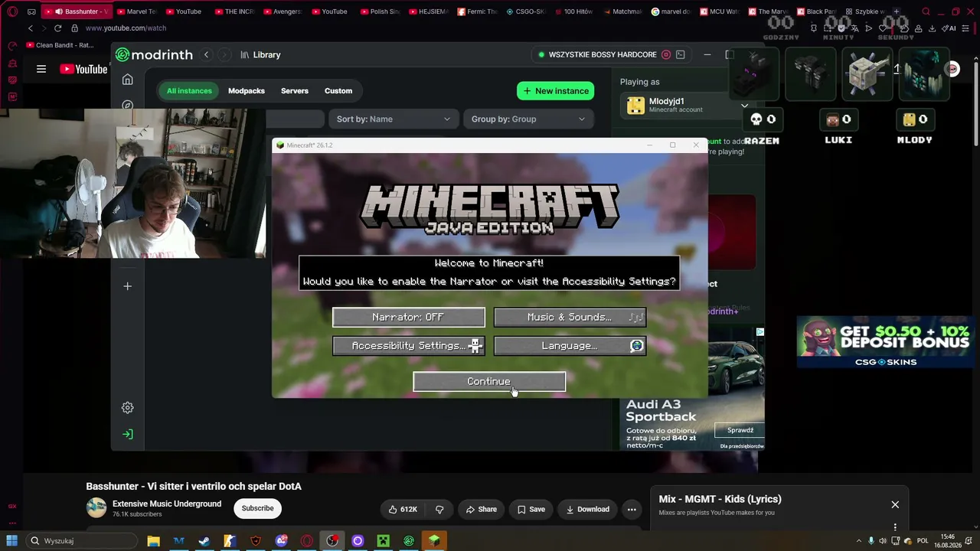980x551 pixels.
Task: Open more actions for the video
Action: coord(632,510)
